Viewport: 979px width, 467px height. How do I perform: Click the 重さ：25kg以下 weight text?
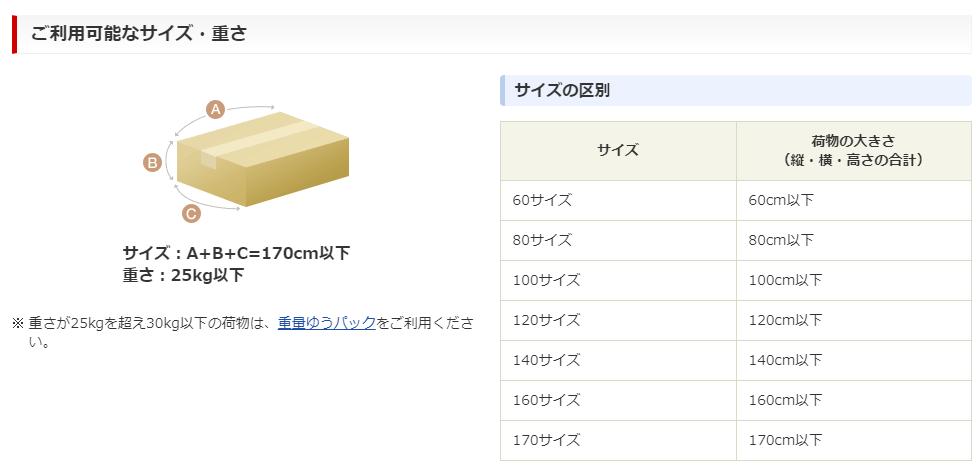(x=183, y=275)
